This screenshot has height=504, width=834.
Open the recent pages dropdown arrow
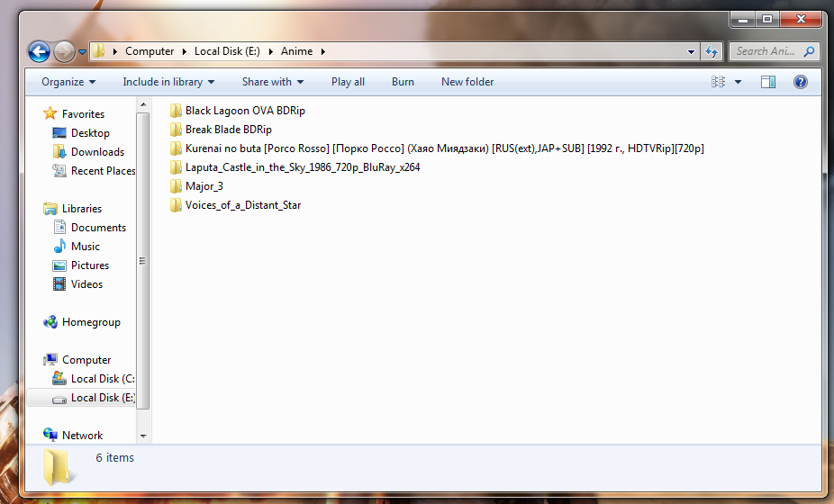pyautogui.click(x=82, y=51)
